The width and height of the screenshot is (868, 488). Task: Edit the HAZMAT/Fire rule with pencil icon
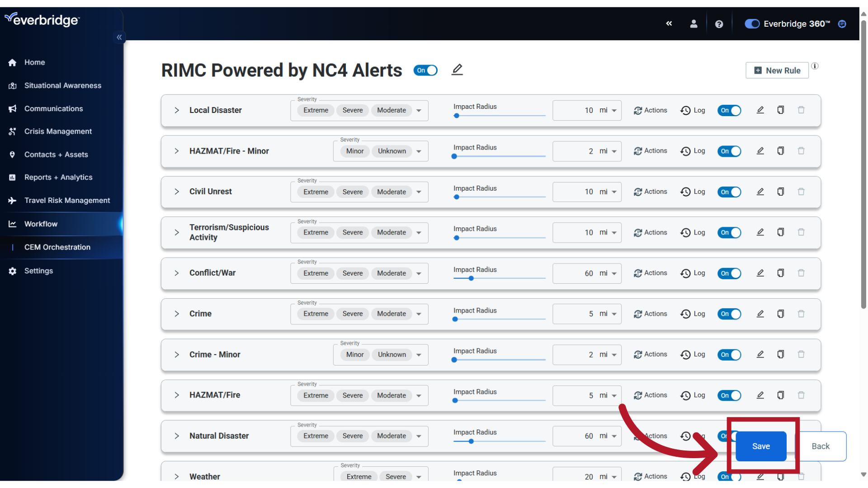click(x=760, y=395)
